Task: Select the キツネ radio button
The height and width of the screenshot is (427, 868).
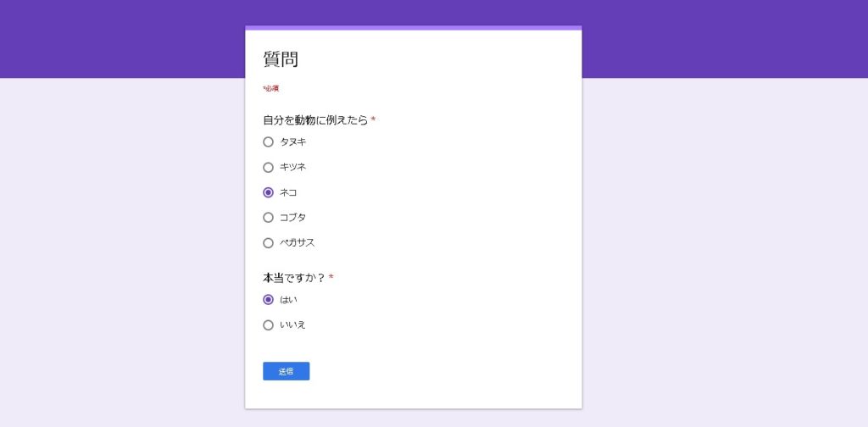Action: click(x=269, y=168)
